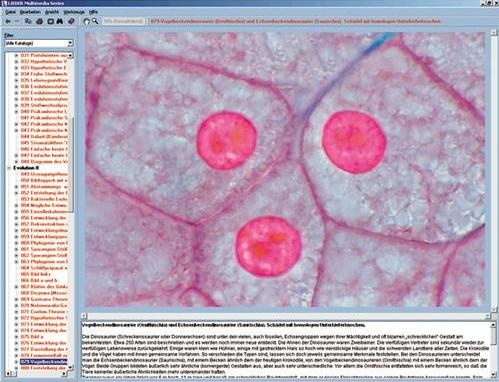Select the hand pan tool
This screenshot has width=499, height=382.
[86, 21]
